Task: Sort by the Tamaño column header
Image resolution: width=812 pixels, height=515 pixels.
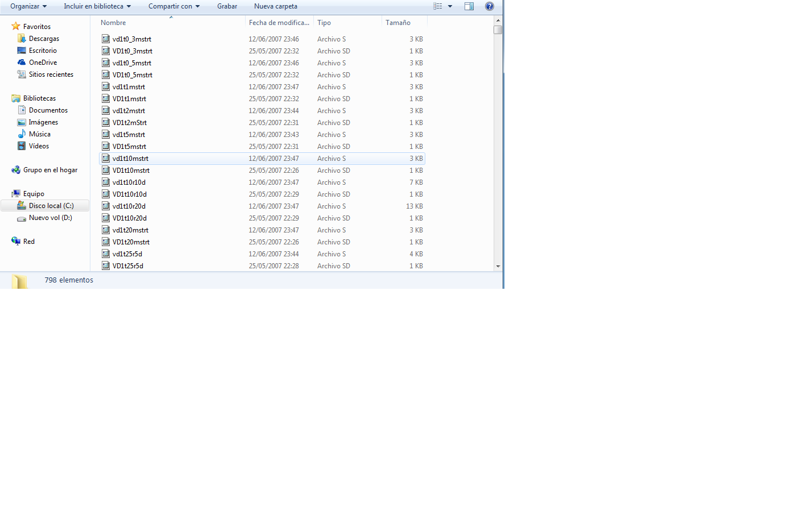Action: tap(398, 23)
